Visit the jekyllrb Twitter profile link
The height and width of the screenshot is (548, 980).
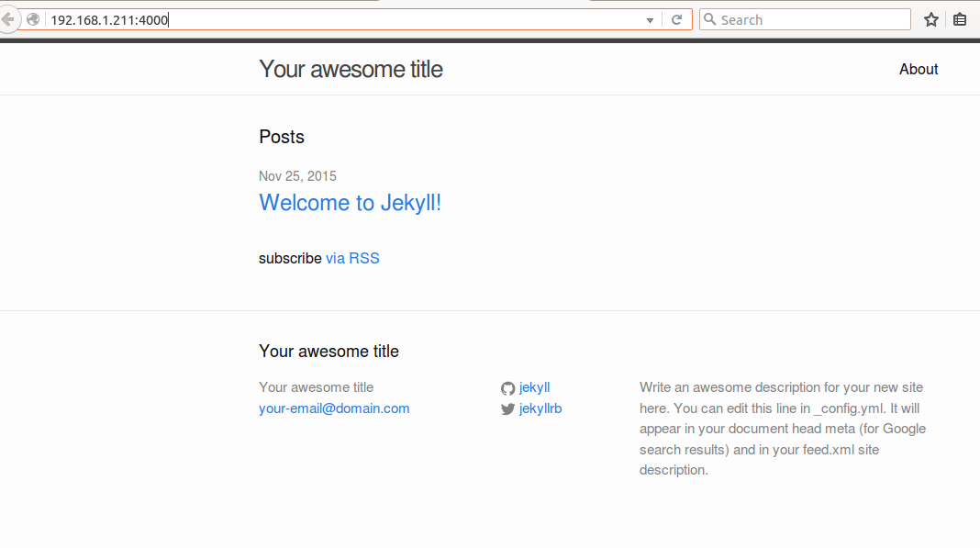coord(540,408)
